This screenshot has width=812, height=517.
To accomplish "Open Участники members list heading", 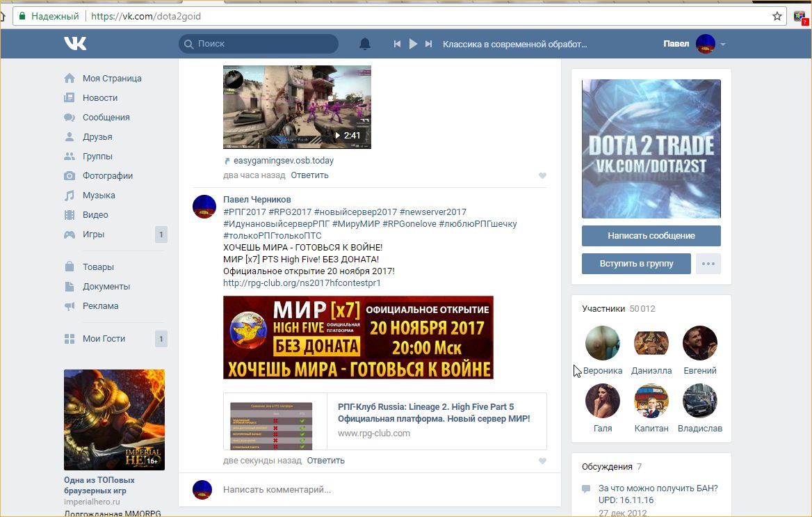I will click(603, 308).
